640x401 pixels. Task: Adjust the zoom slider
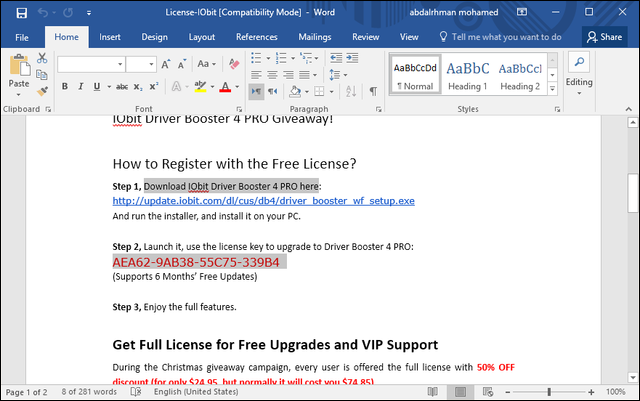[549, 392]
